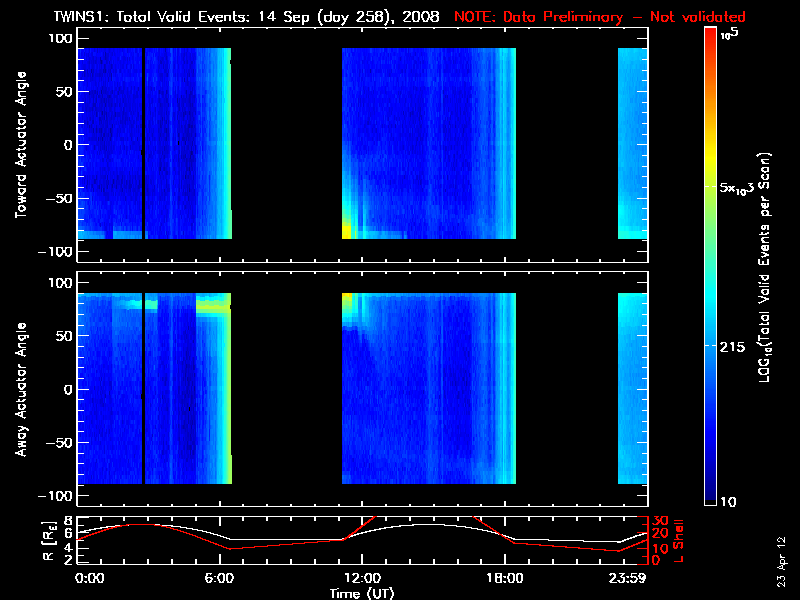The height and width of the screenshot is (600, 800).
Task: Click the 'Away Actuator Angle' axis label
Action: 21,389
